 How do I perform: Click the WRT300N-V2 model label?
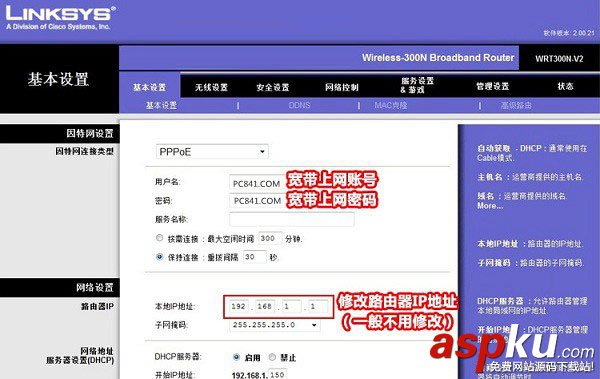point(559,59)
